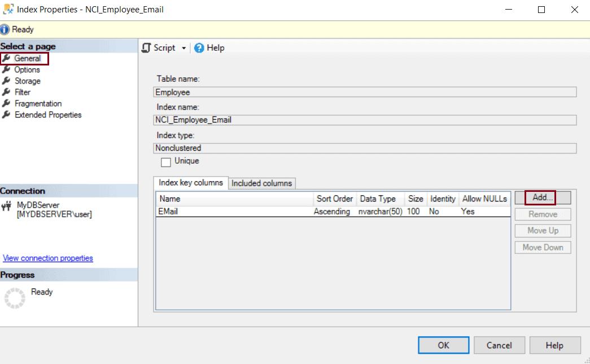Click the Add button to add a column
The image size is (590, 364).
[541, 198]
